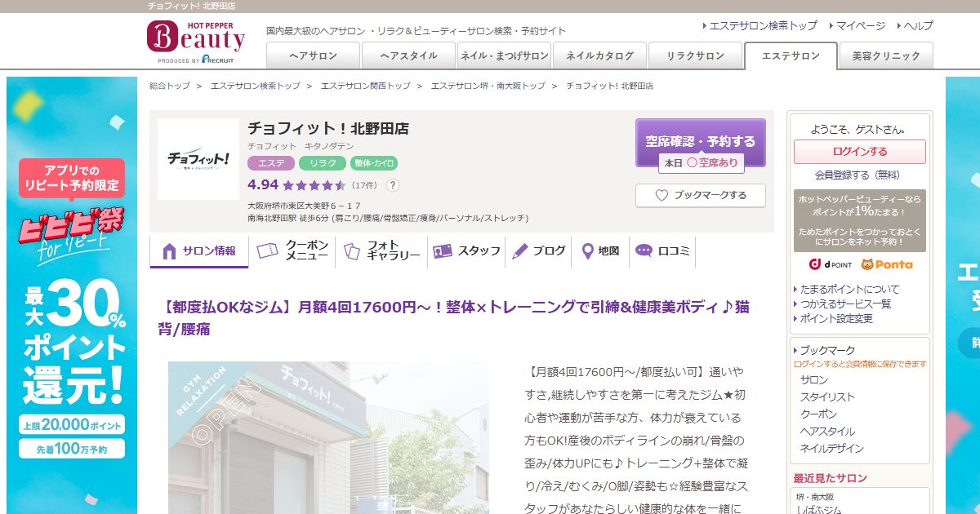This screenshot has width=980, height=514.
Task: Click the d POINT logo
Action: (830, 264)
